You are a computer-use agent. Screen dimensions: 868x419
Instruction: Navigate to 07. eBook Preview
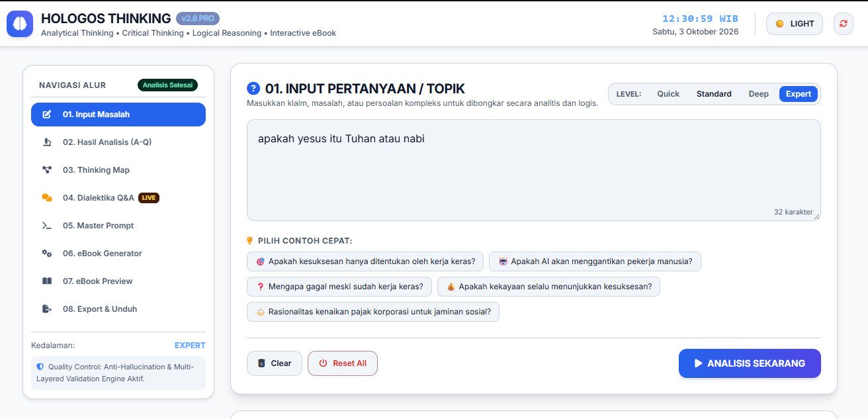click(x=118, y=281)
